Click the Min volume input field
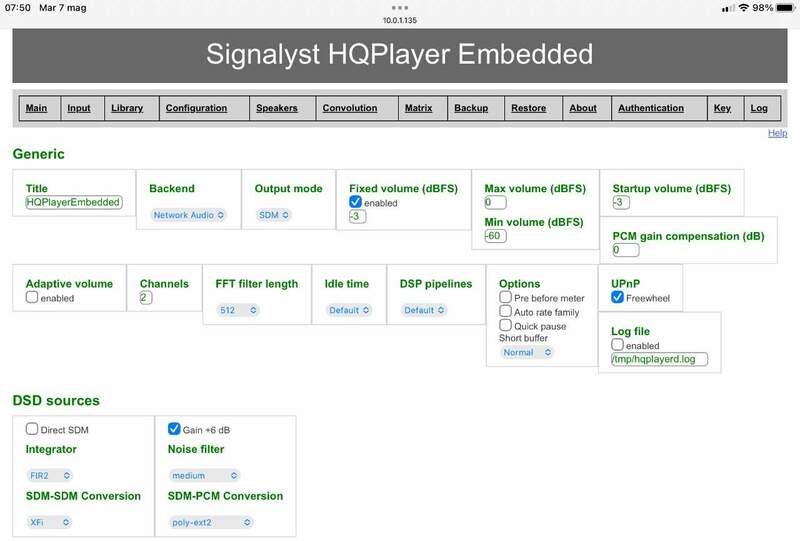800x541 pixels. coord(495,236)
